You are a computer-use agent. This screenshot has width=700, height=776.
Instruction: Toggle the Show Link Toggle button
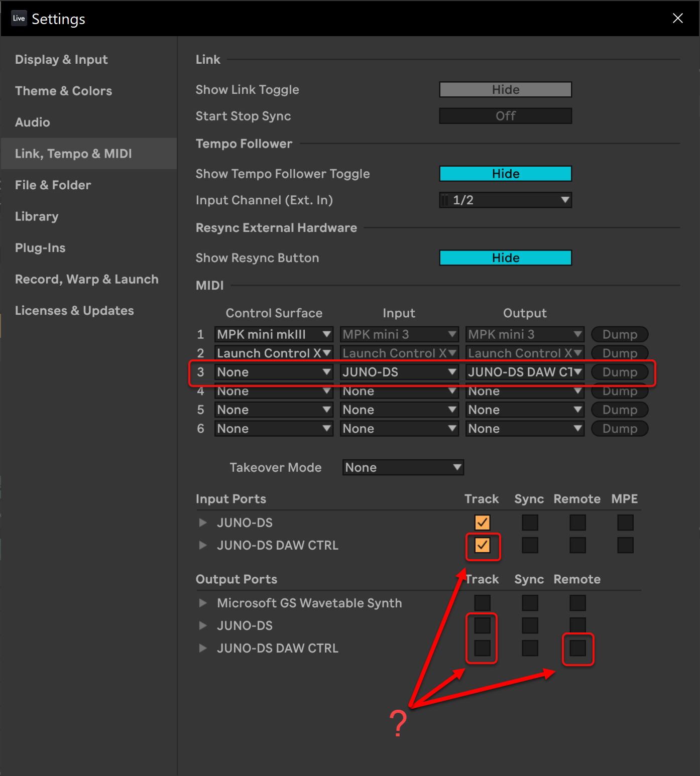[x=505, y=90]
